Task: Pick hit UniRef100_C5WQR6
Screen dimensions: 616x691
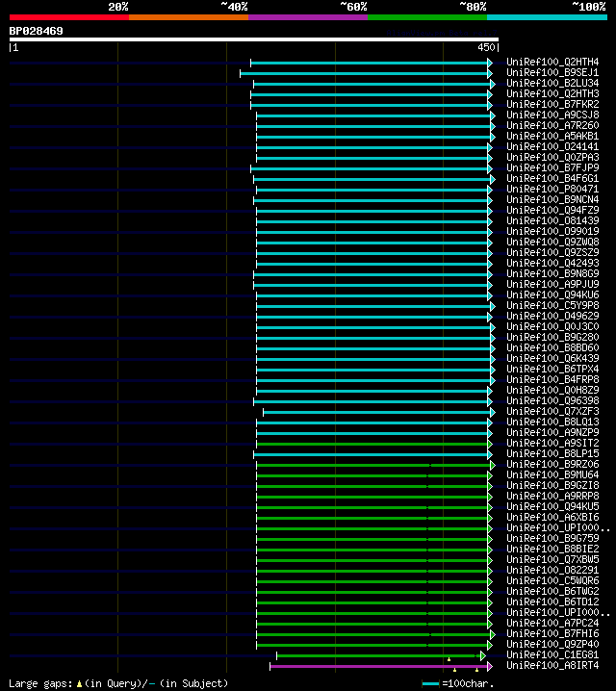Action: pyautogui.click(x=552, y=580)
